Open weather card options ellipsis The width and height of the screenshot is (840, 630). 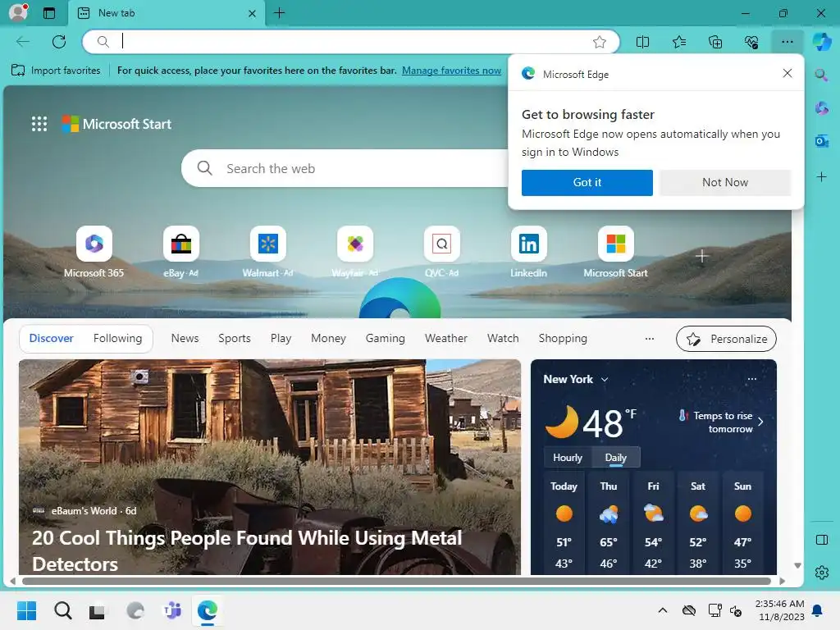752,379
